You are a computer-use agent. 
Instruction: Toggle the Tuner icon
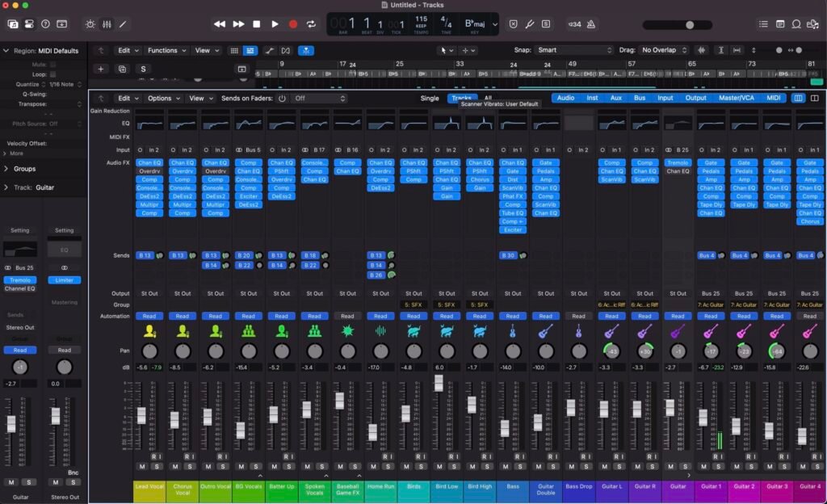point(530,24)
